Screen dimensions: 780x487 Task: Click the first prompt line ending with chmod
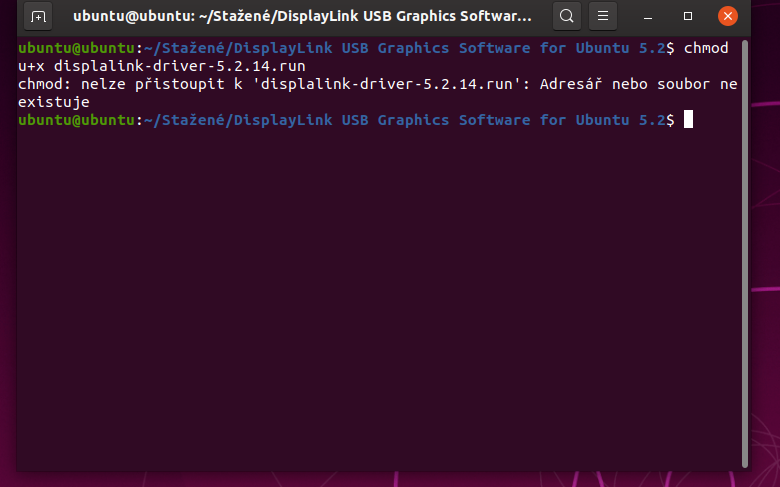click(373, 48)
